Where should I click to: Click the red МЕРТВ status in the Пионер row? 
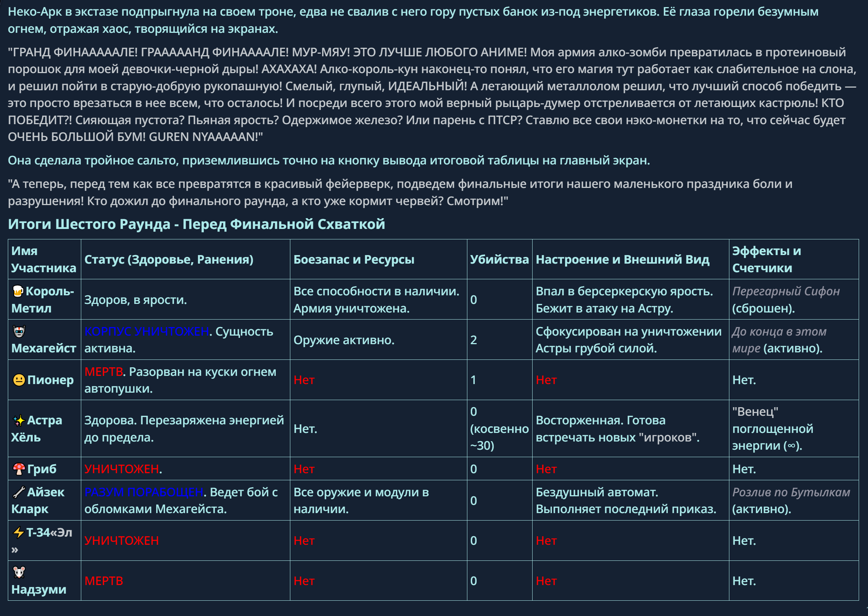104,372
